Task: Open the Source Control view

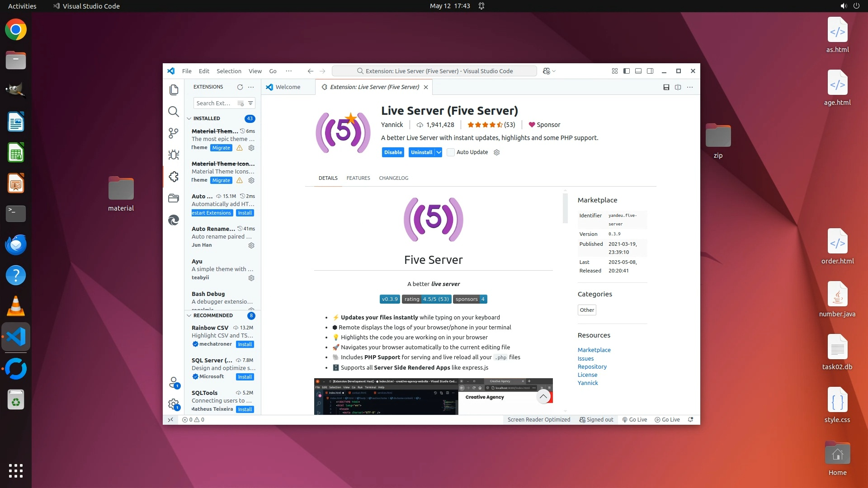Action: pyautogui.click(x=174, y=133)
